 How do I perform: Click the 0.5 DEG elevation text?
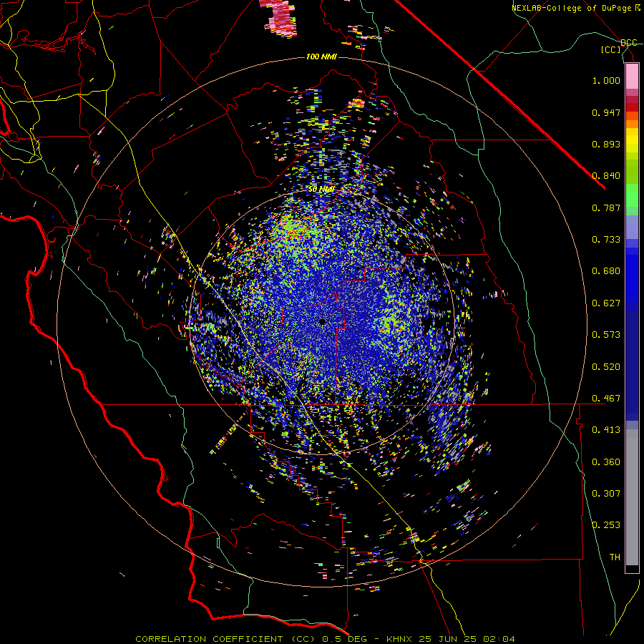pos(343,639)
